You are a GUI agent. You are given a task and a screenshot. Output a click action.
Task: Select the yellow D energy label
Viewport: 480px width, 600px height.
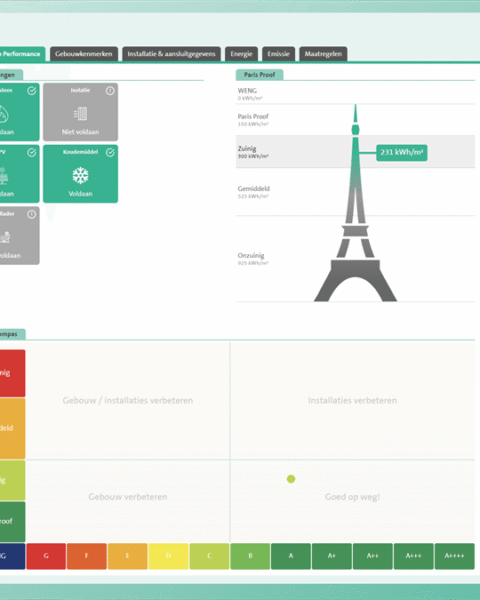coord(168,556)
